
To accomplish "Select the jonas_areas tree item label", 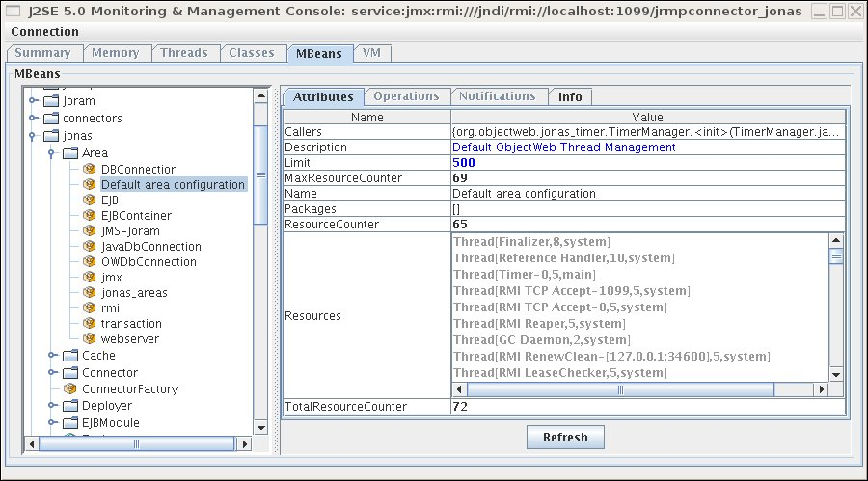I will click(134, 293).
